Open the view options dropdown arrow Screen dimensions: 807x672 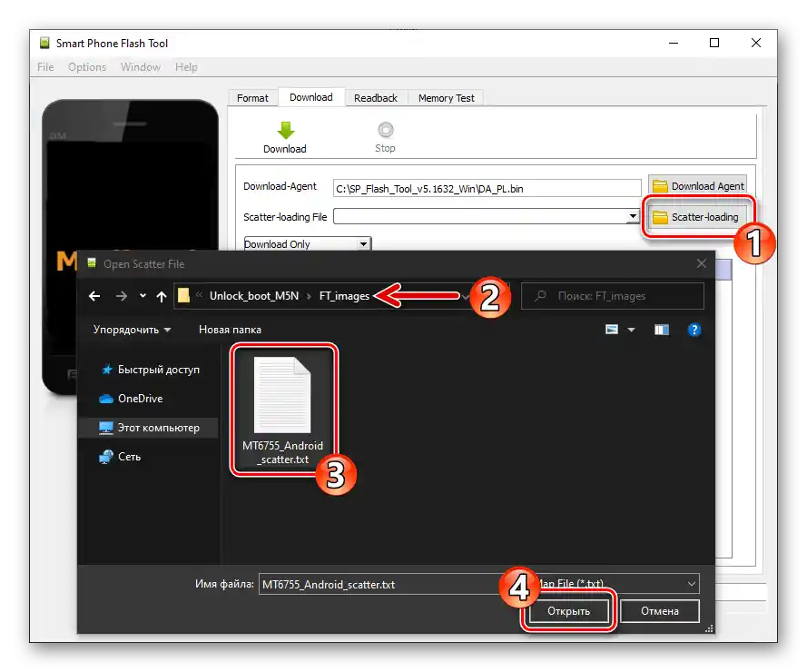coord(632,330)
